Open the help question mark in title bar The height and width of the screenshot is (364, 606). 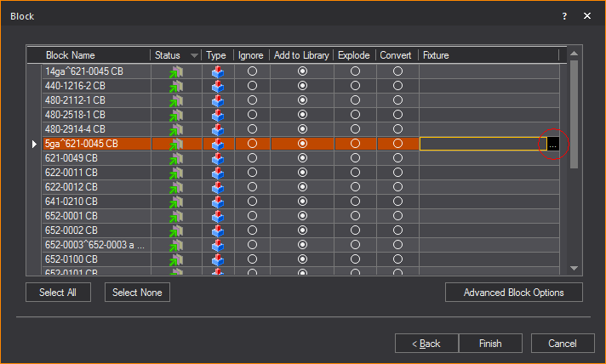(x=564, y=16)
